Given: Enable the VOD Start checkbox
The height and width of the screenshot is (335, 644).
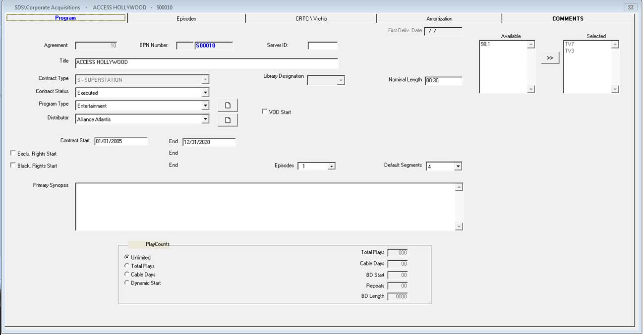Looking at the screenshot, I should (x=265, y=112).
